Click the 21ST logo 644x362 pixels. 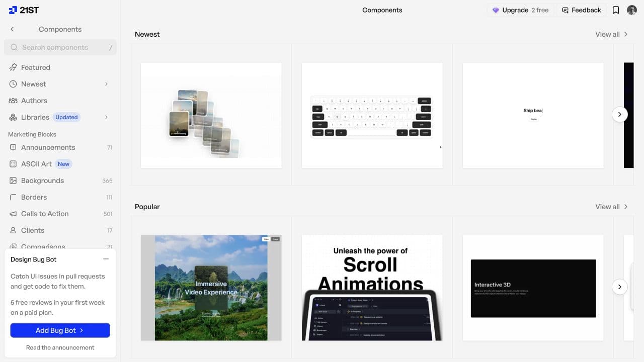(x=24, y=10)
